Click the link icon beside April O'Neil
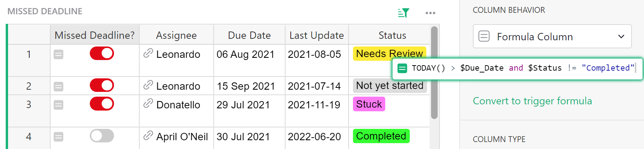Viewport: 644px width, 149px height. pyautogui.click(x=148, y=136)
